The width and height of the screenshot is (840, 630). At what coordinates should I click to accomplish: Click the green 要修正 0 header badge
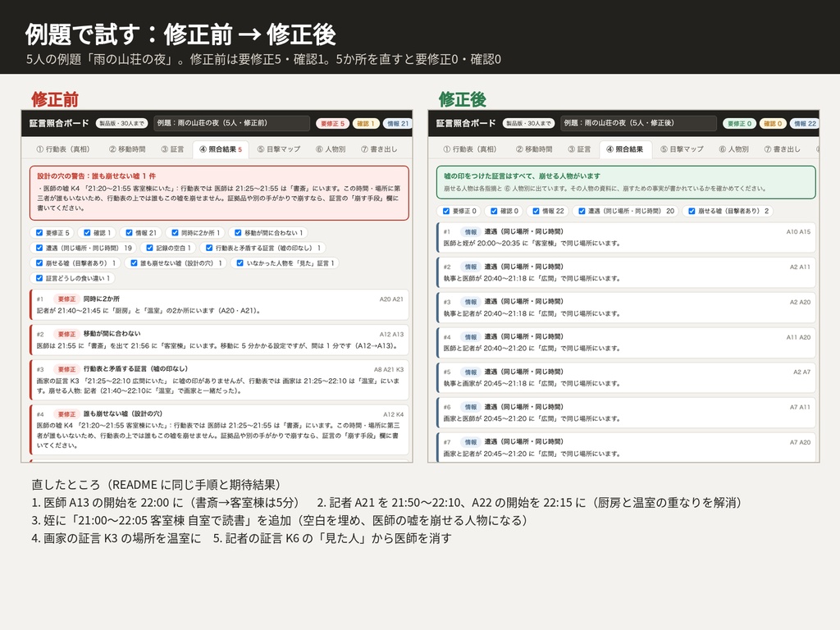[x=739, y=124]
